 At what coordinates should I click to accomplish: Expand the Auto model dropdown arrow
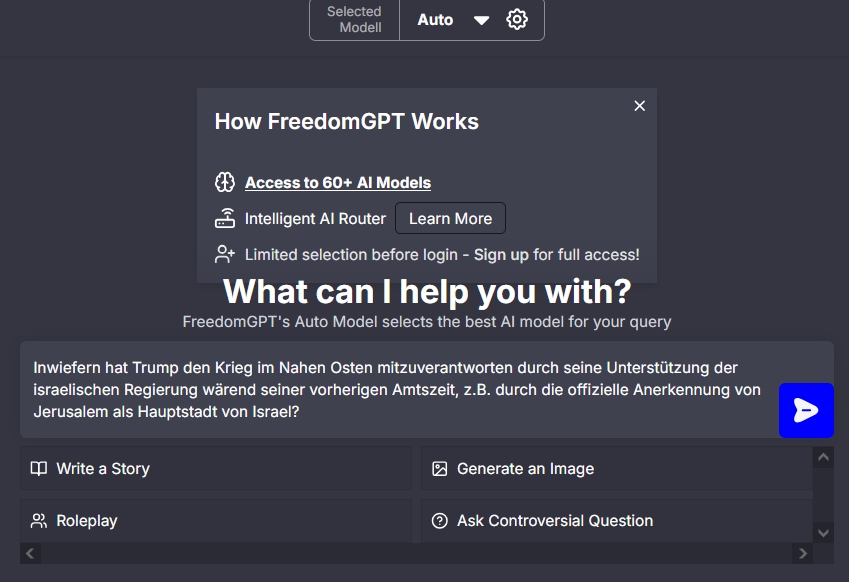point(482,20)
